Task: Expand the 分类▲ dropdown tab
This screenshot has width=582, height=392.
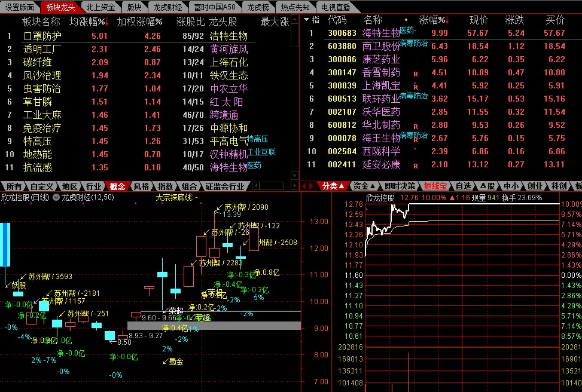Action: (x=333, y=186)
